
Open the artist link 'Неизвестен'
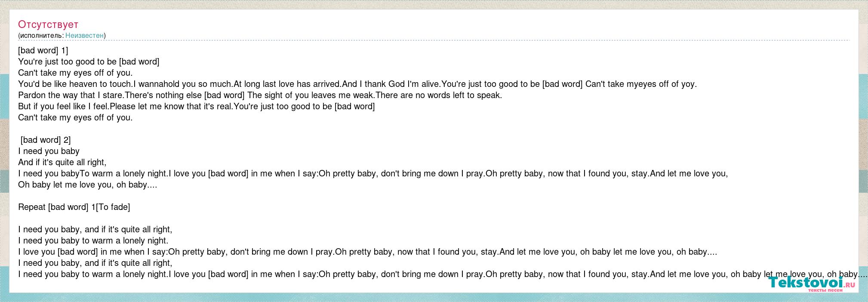(x=84, y=36)
